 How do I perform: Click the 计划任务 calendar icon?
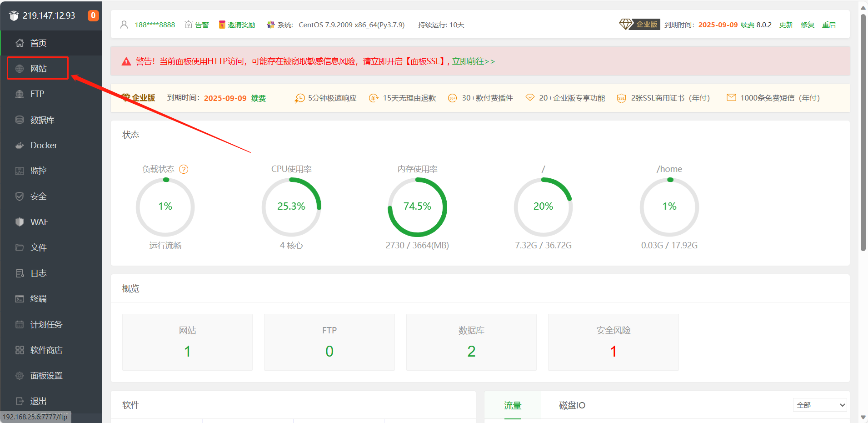[20, 324]
